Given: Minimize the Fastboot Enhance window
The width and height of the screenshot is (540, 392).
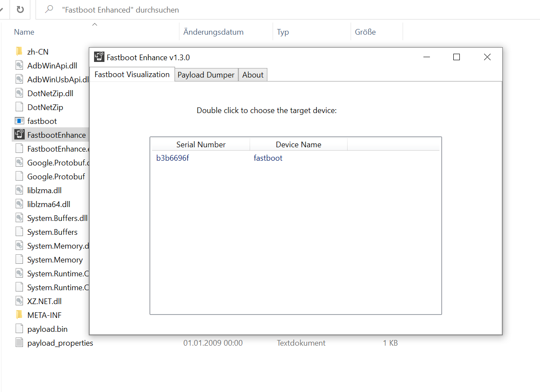Looking at the screenshot, I should (x=427, y=57).
